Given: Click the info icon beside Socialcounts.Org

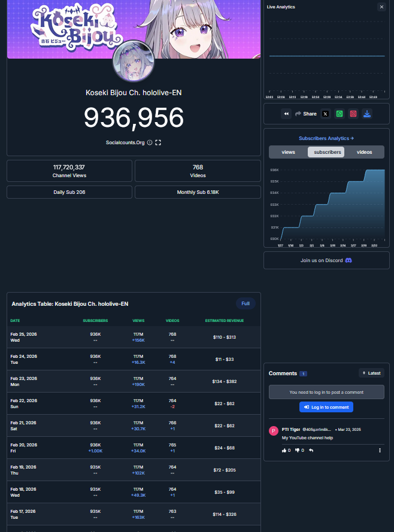Looking at the screenshot, I should [150, 142].
